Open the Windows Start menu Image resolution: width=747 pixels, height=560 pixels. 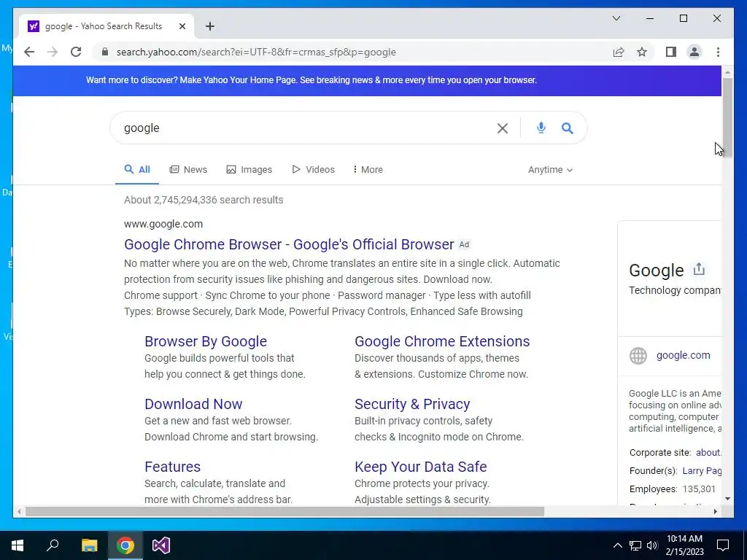pos(18,545)
